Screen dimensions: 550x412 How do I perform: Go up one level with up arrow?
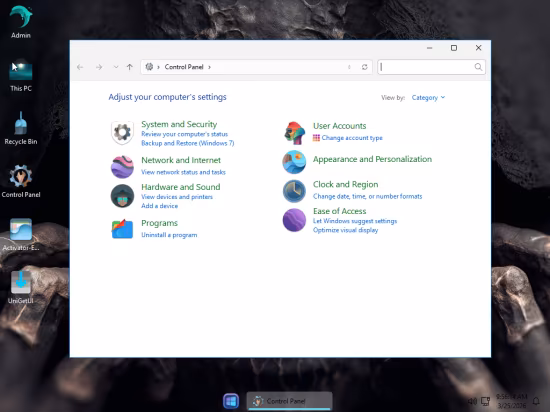tap(130, 67)
